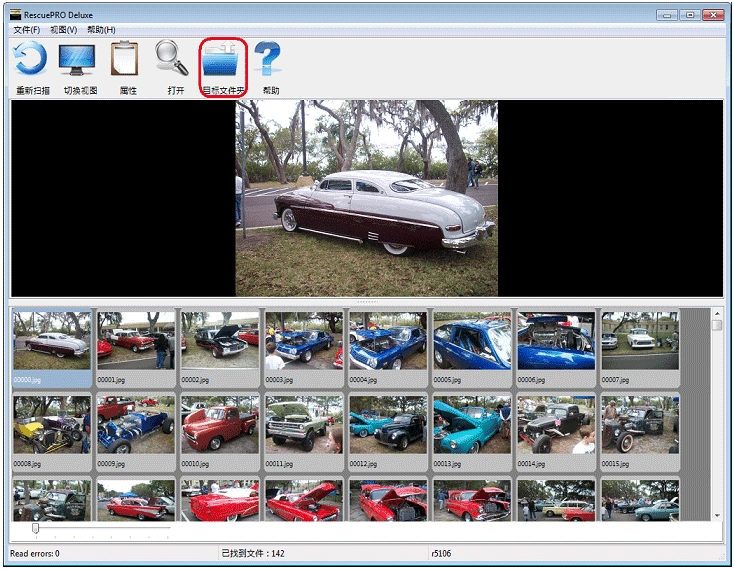Viewport: 734px width, 570px height.
Task: Click the 打开 (Open) magnifier icon
Action: [173, 60]
